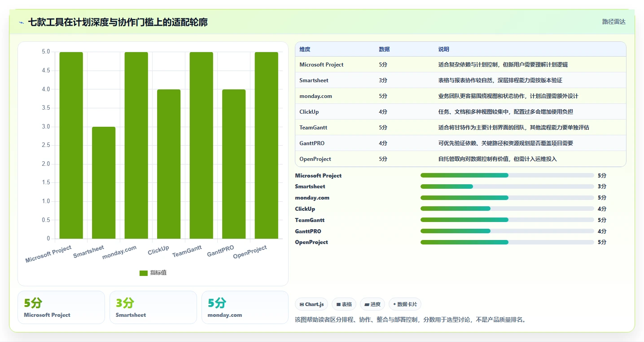Viewport: 644px width, 342px height.
Task: Click the ClickUp bar in chart
Action: [169, 164]
